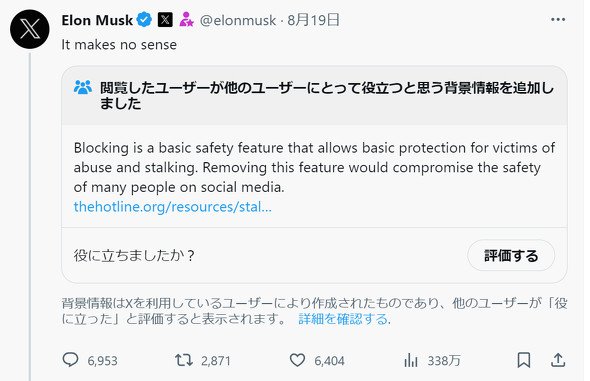Click the community note body text
This screenshot has width=590, height=381.
point(314,167)
